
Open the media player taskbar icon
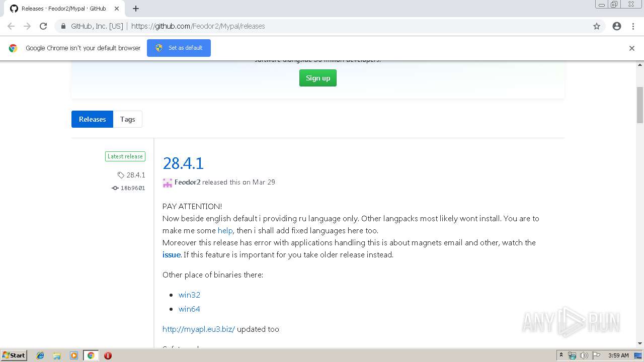click(74, 355)
